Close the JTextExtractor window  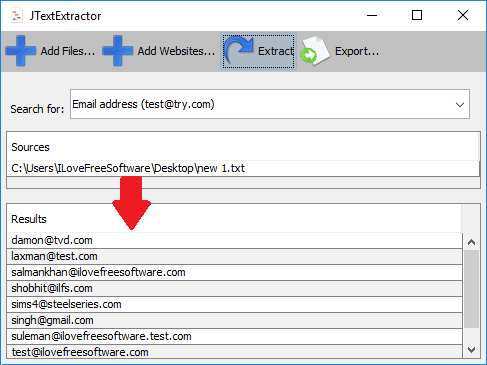tap(463, 15)
